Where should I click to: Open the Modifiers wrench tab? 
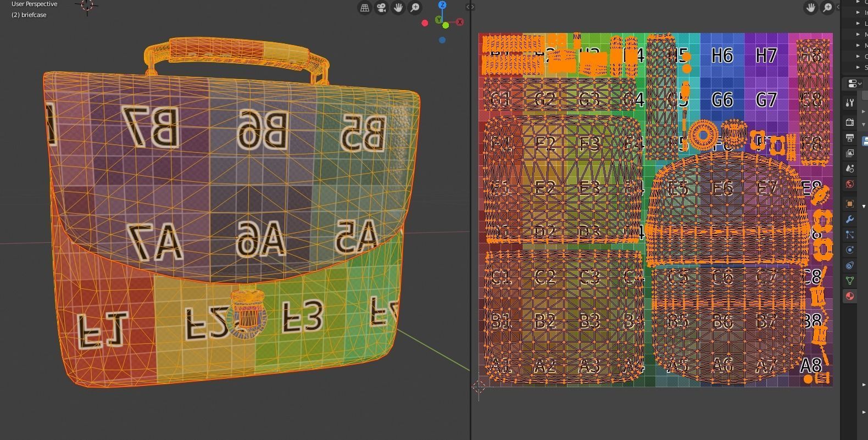(x=850, y=219)
